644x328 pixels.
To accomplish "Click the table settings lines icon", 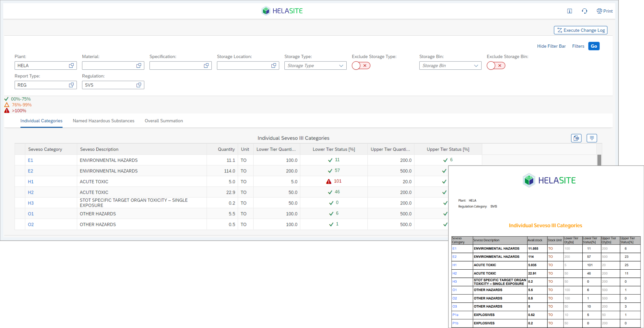I will coord(592,138).
